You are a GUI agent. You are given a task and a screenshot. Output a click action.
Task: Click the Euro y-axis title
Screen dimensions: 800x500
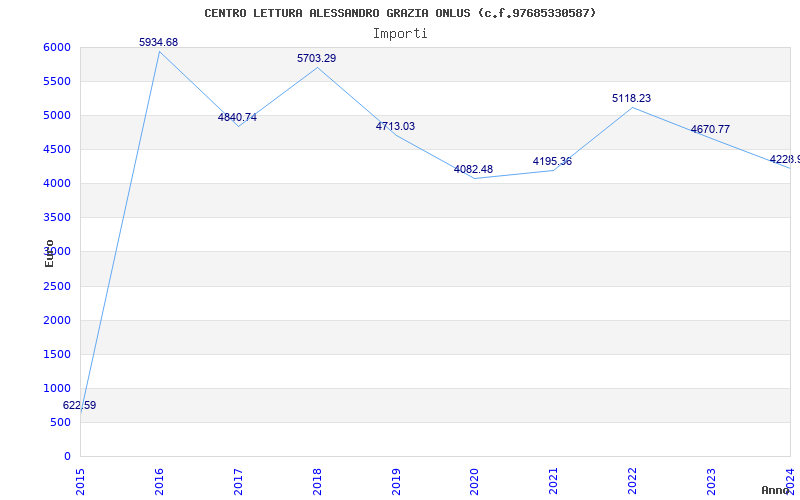click(49, 253)
